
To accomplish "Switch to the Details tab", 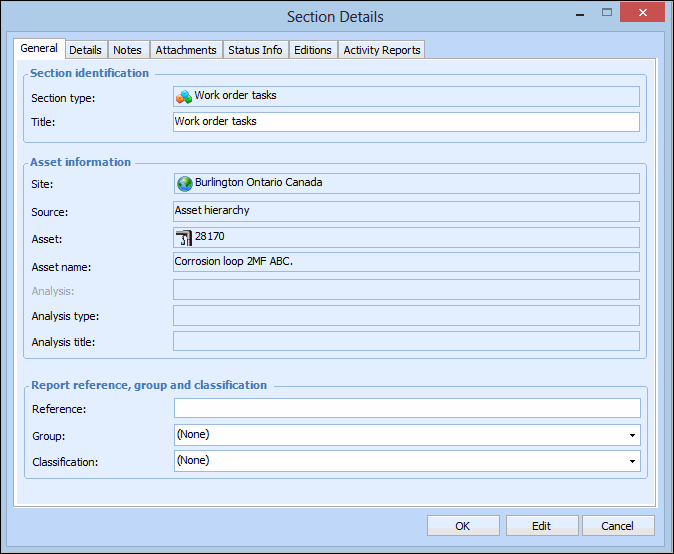I will (85, 50).
